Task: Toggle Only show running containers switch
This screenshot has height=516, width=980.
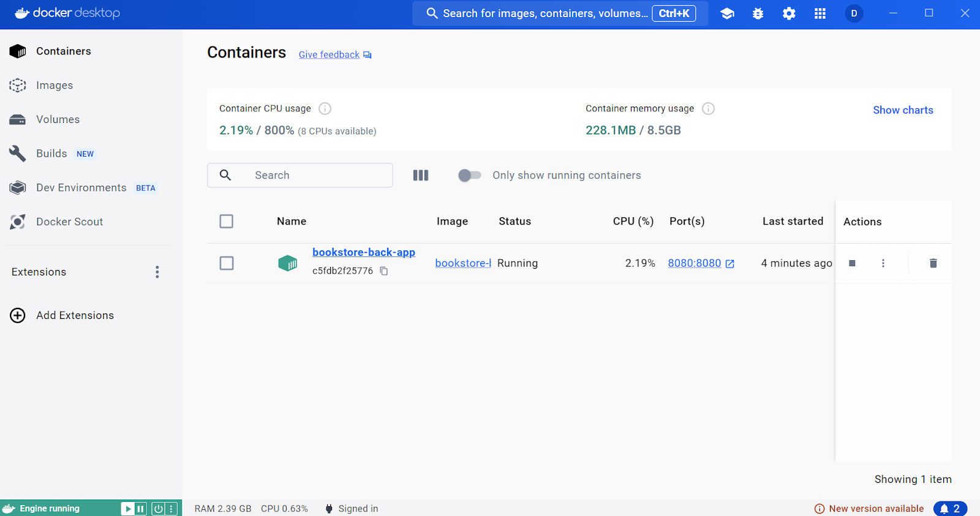Action: coord(470,176)
